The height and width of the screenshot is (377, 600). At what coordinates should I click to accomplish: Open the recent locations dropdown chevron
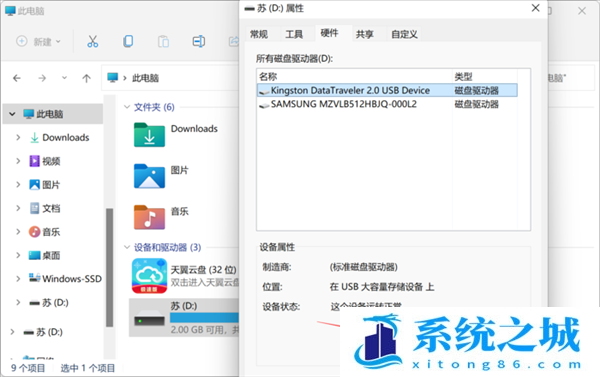[64, 78]
